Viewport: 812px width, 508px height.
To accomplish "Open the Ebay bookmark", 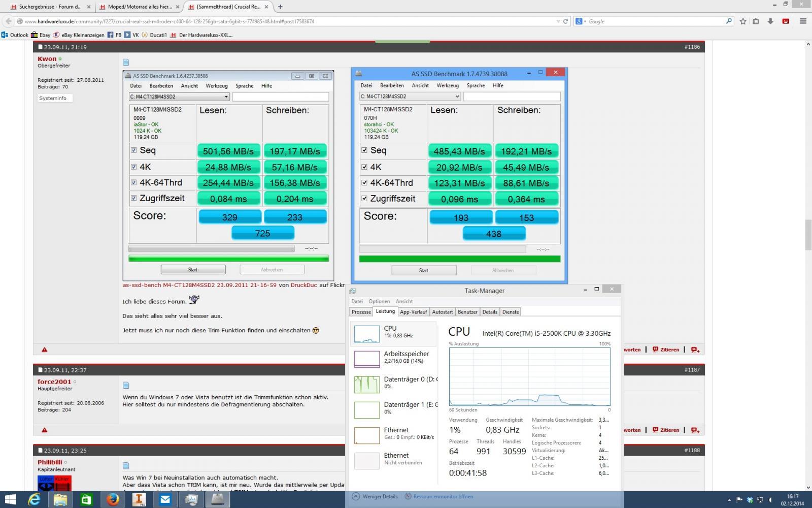I will point(41,35).
